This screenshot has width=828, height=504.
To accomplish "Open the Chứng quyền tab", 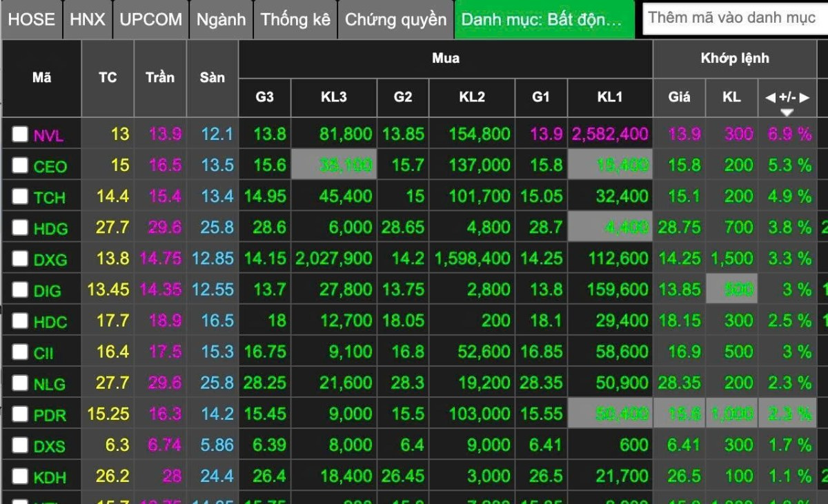I will tap(395, 19).
